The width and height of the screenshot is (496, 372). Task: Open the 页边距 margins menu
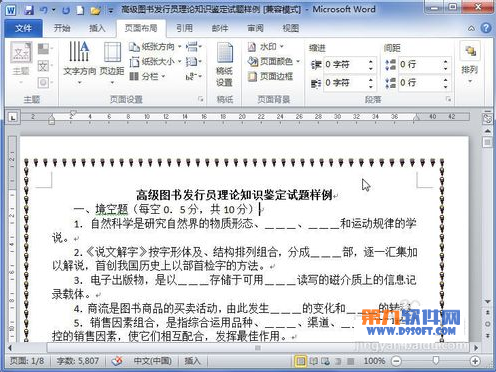pyautogui.click(x=112, y=63)
